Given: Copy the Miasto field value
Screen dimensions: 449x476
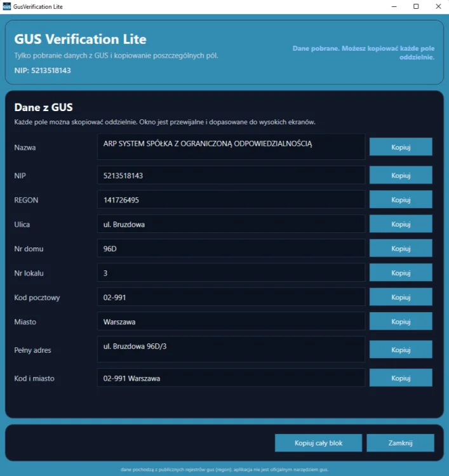Looking at the screenshot, I should click(401, 321).
